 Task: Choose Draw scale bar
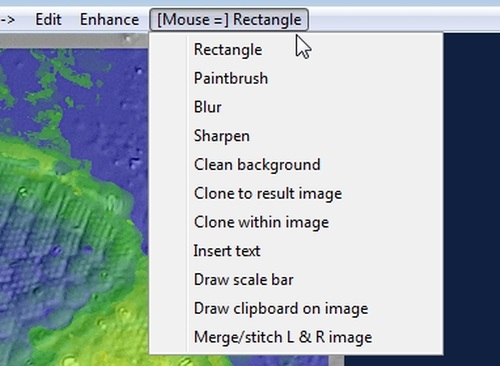click(296, 280)
